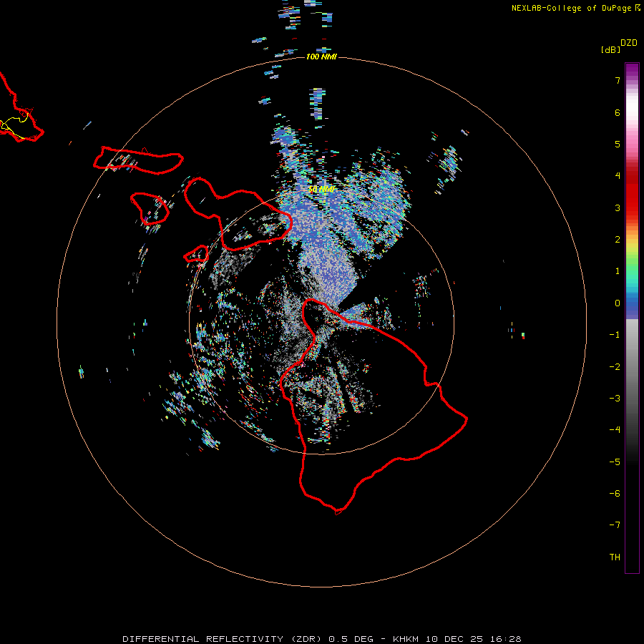Click the DZD legend title
The height and width of the screenshot is (644, 644).
629,43
